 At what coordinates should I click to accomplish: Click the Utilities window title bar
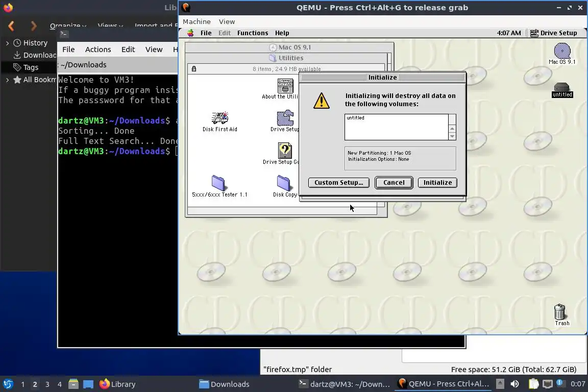pyautogui.click(x=286, y=58)
